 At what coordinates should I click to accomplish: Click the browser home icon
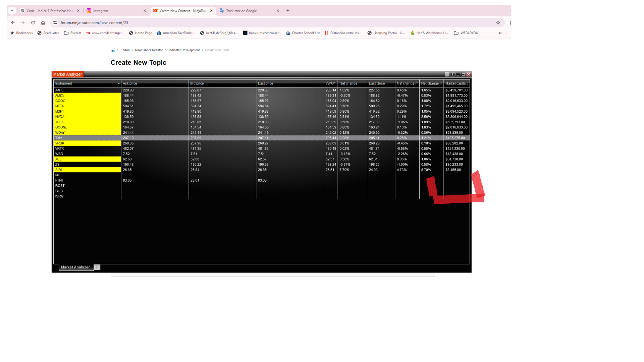tap(43, 23)
